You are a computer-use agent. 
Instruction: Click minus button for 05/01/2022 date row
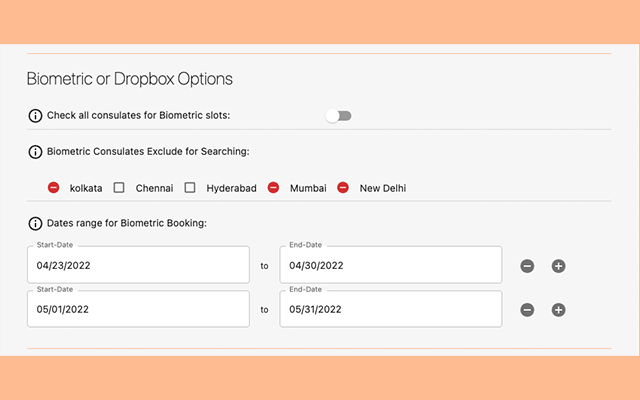pos(527,310)
